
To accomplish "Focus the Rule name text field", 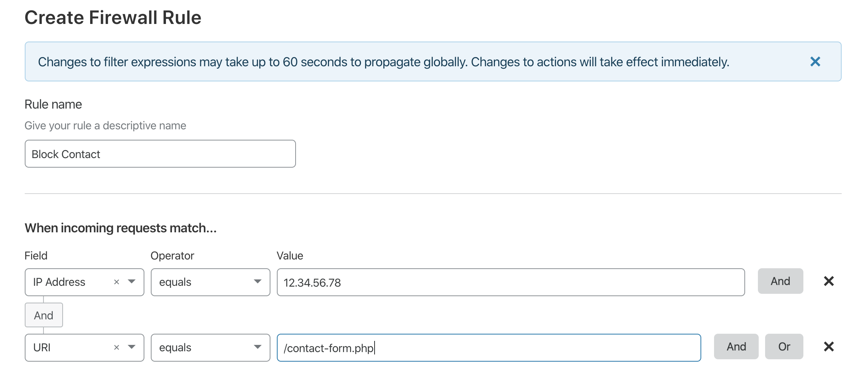I will click(x=160, y=154).
